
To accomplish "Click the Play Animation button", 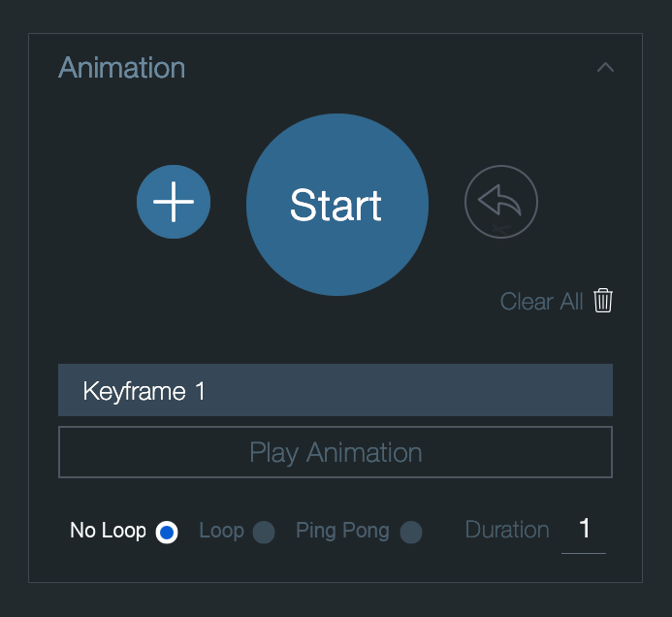I will pyautogui.click(x=336, y=452).
